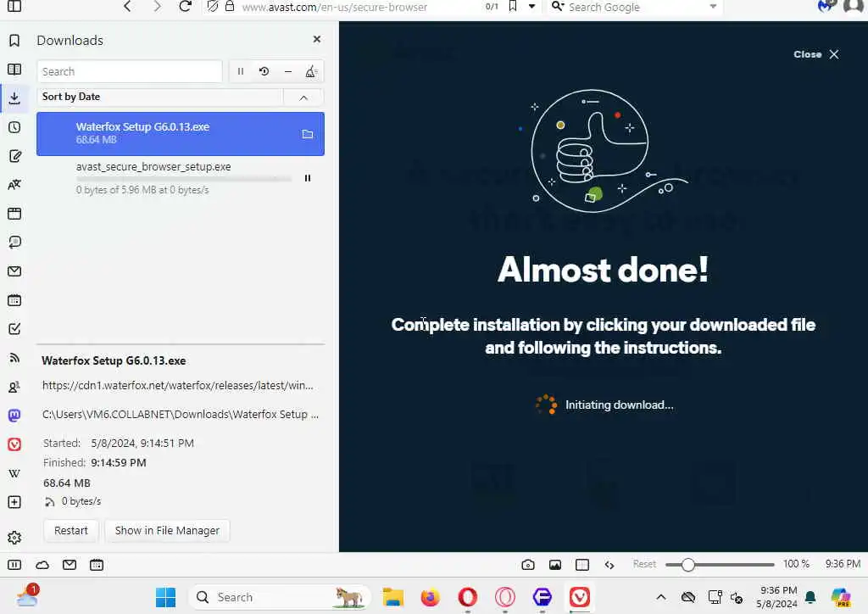Toggle the panel from the status bar
The height and width of the screenshot is (614, 868).
(14, 565)
